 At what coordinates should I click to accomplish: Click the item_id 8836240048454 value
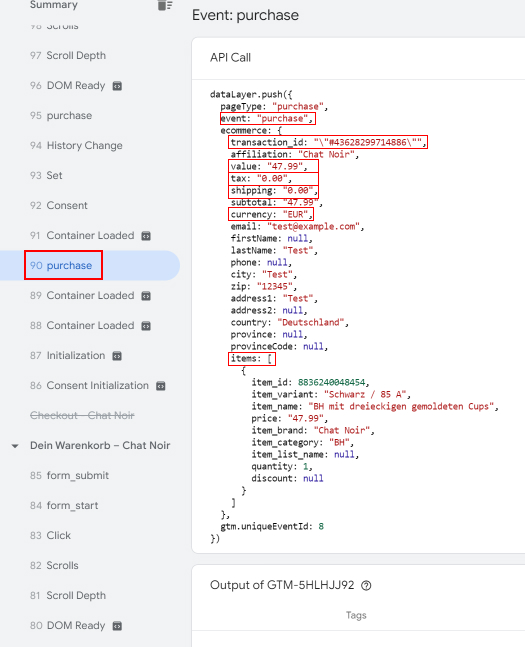click(331, 383)
